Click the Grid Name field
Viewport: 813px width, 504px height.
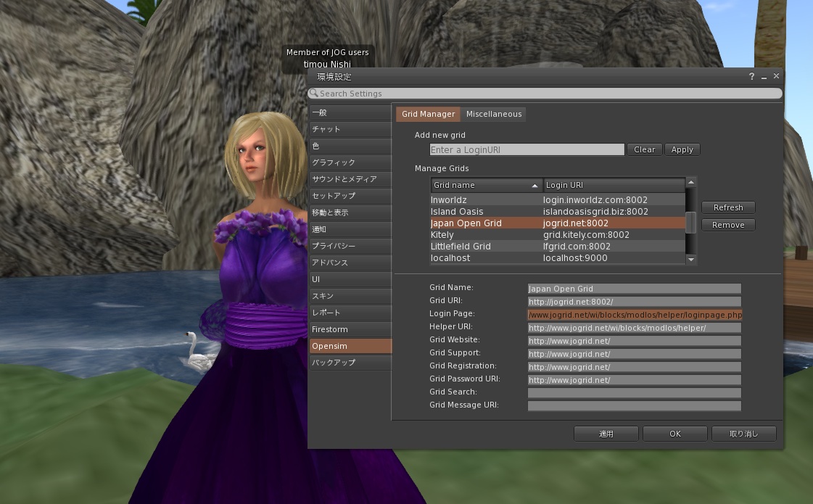634,289
